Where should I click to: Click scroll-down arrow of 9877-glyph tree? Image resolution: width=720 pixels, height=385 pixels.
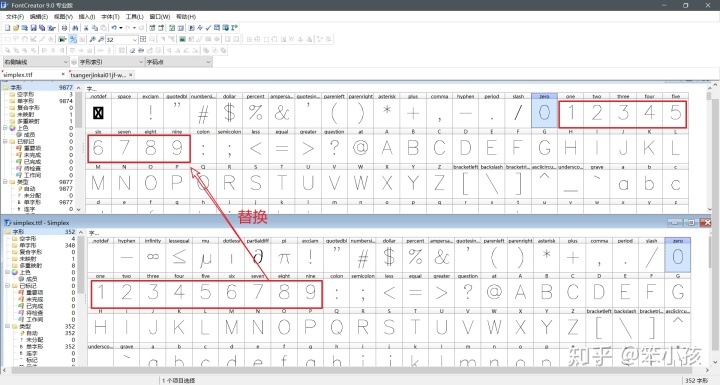click(x=79, y=209)
